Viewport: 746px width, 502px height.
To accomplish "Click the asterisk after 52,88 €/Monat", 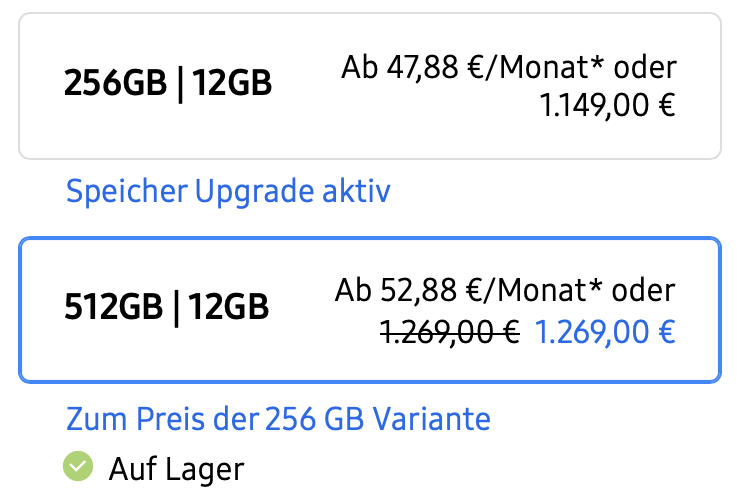I will (x=598, y=290).
